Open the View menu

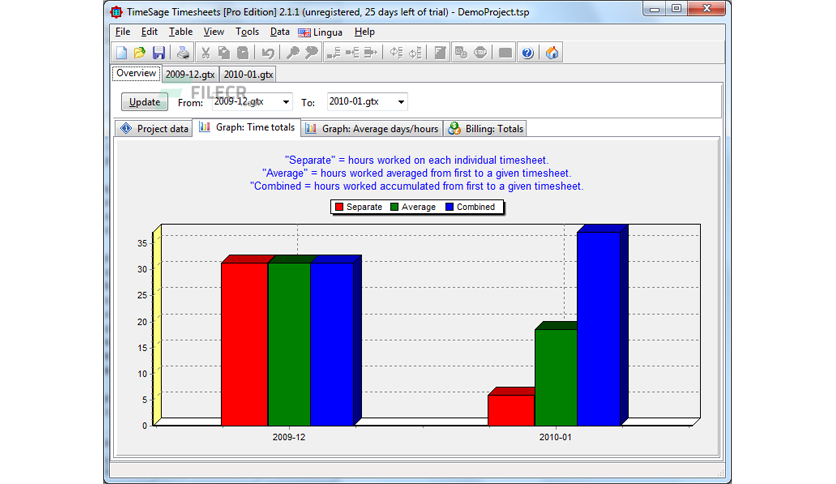(214, 32)
